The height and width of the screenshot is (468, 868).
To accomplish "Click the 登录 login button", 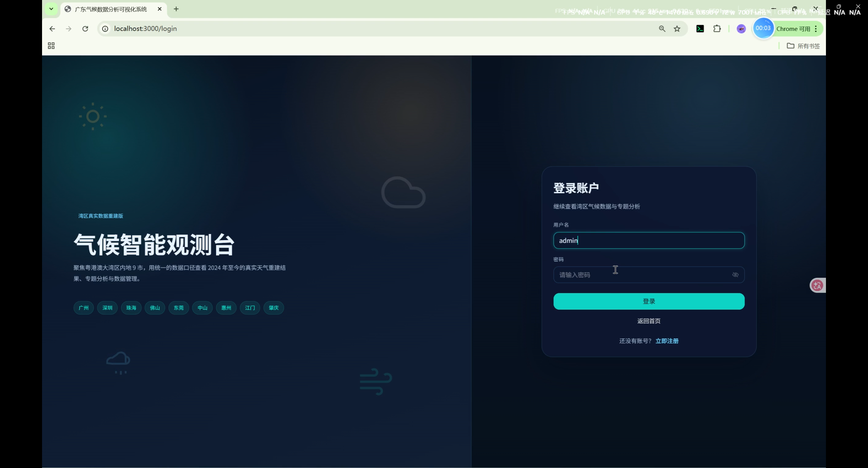I will coord(649,301).
